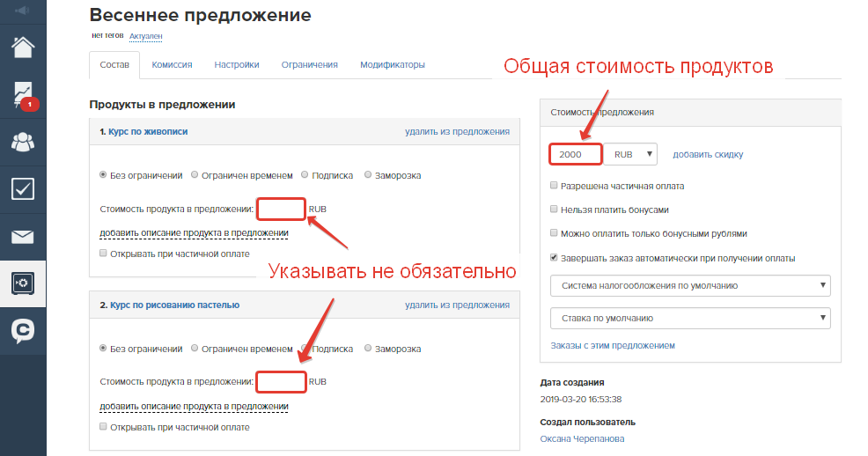This screenshot has height=456, width=868.
Task: Enable Открывать при частичной оплате for пастелью course
Action: coord(103,427)
